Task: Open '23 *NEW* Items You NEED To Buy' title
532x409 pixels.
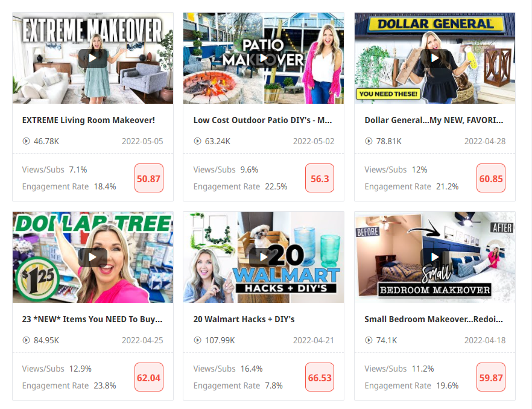Action: (x=92, y=319)
